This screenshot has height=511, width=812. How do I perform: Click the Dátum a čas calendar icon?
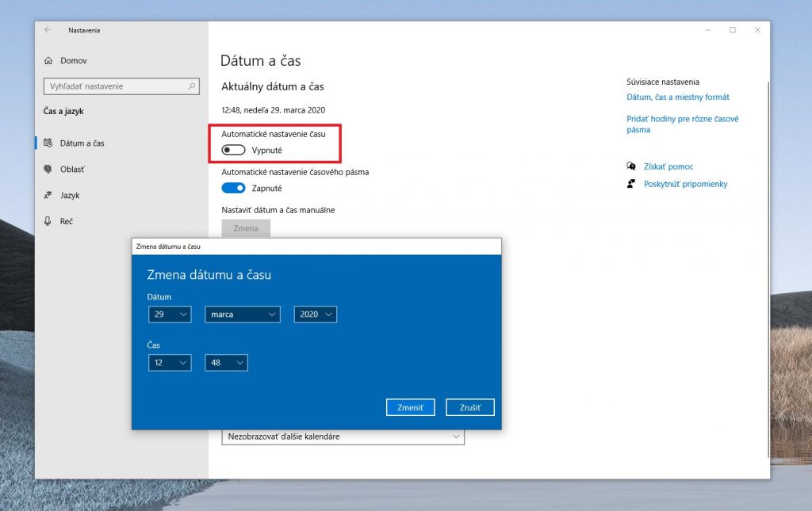[x=48, y=143]
